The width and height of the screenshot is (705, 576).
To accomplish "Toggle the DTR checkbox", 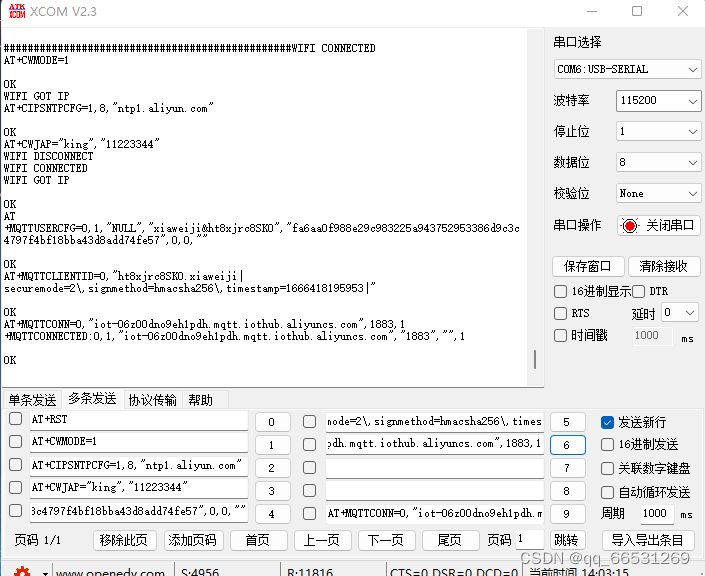I will coord(638,291).
